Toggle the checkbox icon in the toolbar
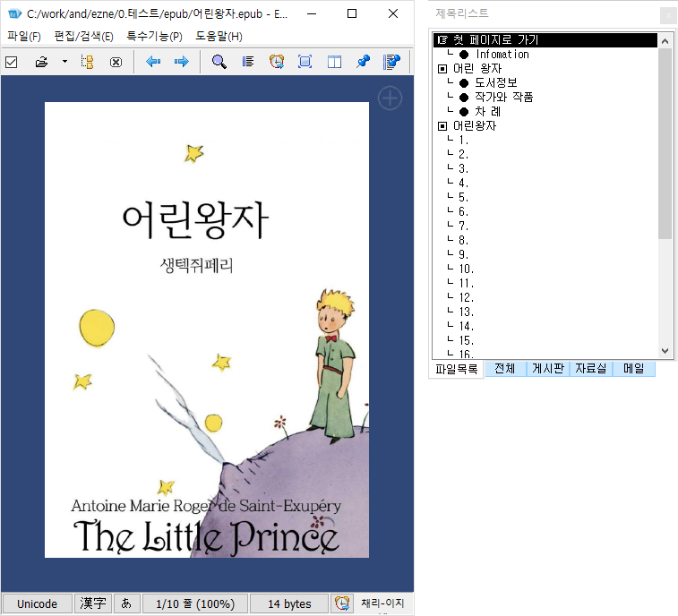 click(x=12, y=63)
